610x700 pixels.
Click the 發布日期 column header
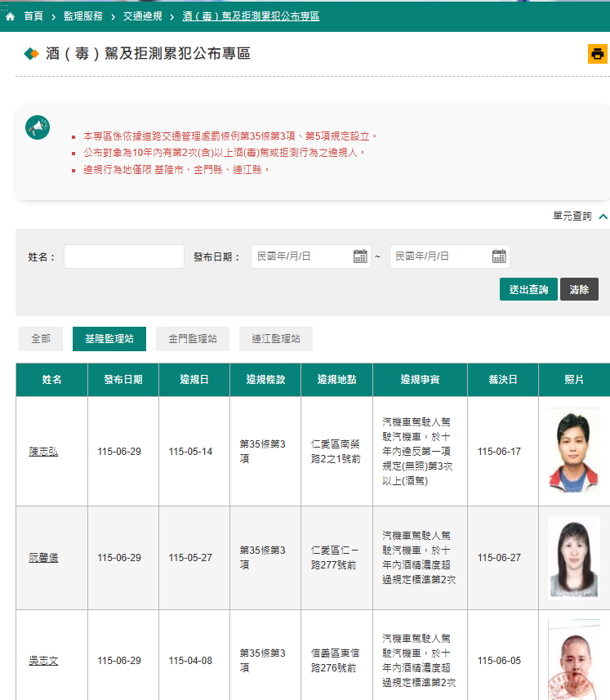pos(123,380)
